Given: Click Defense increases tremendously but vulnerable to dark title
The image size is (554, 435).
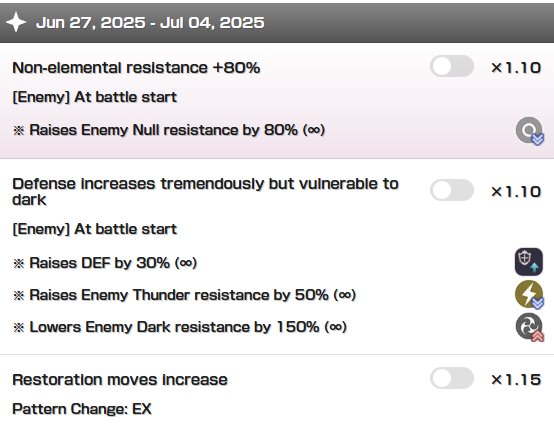Looking at the screenshot, I should 205,192.
